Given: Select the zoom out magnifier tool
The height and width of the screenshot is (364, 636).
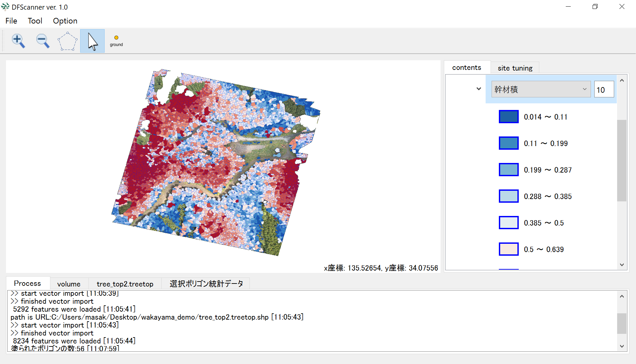Looking at the screenshot, I should [43, 41].
